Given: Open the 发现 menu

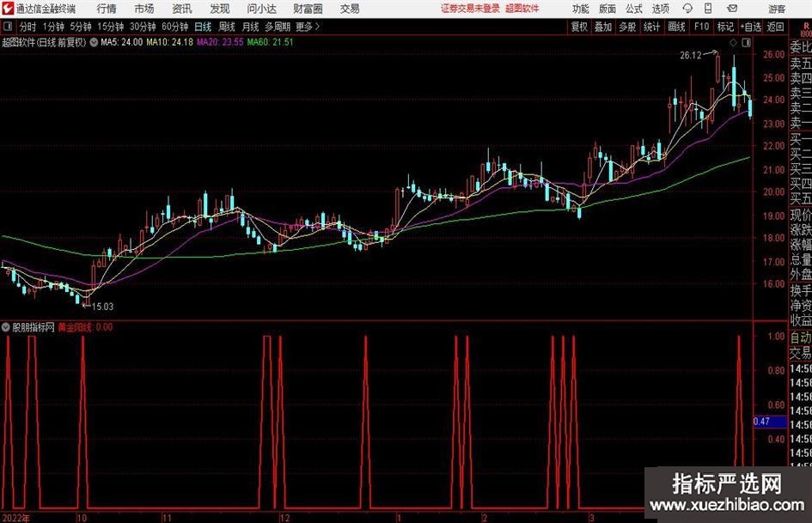Looking at the screenshot, I should coord(220,9).
